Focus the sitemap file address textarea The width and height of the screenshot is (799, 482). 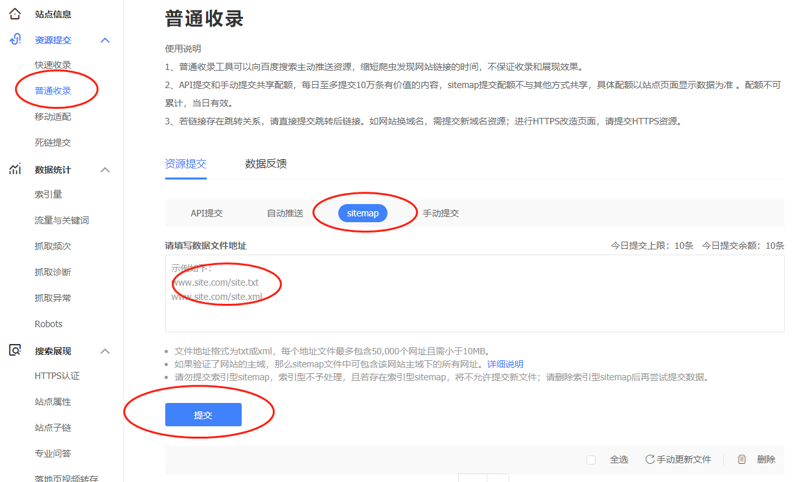474,293
